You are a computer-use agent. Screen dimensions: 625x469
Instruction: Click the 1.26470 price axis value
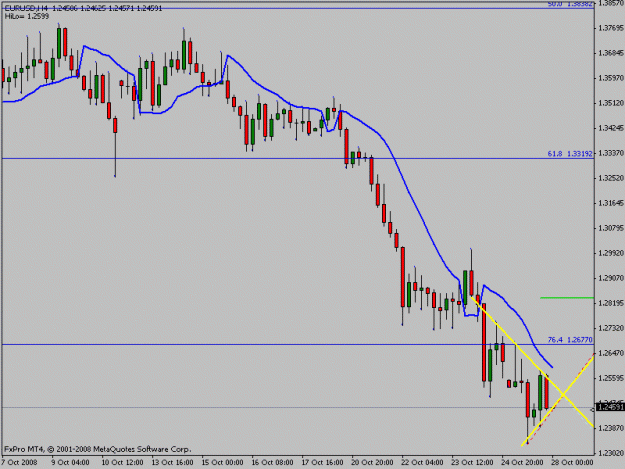pos(611,353)
